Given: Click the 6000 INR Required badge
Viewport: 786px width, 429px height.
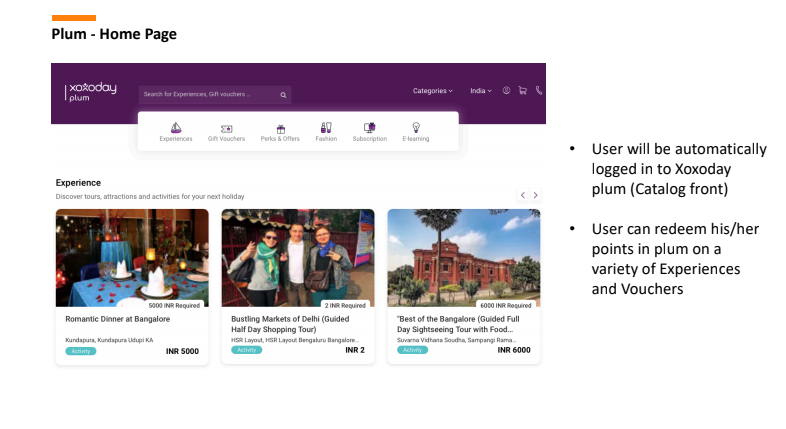Looking at the screenshot, I should pos(506,305).
